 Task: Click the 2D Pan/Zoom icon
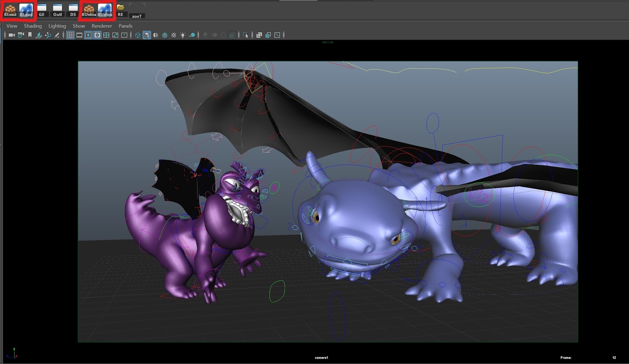(48, 35)
